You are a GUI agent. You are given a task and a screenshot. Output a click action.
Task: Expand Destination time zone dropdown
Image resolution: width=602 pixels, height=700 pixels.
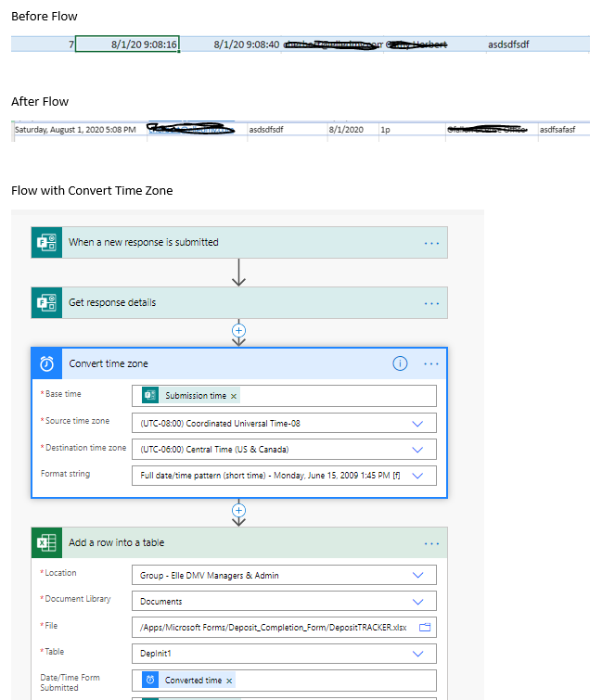point(417,450)
